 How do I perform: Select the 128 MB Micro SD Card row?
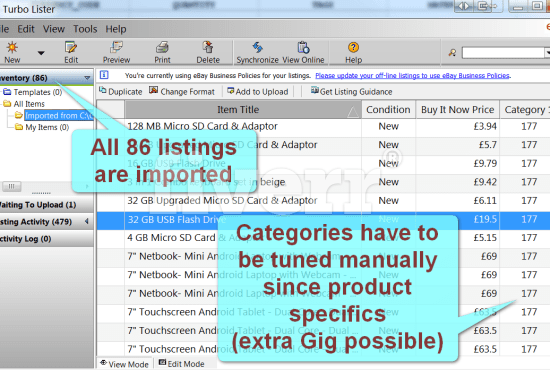(323, 126)
